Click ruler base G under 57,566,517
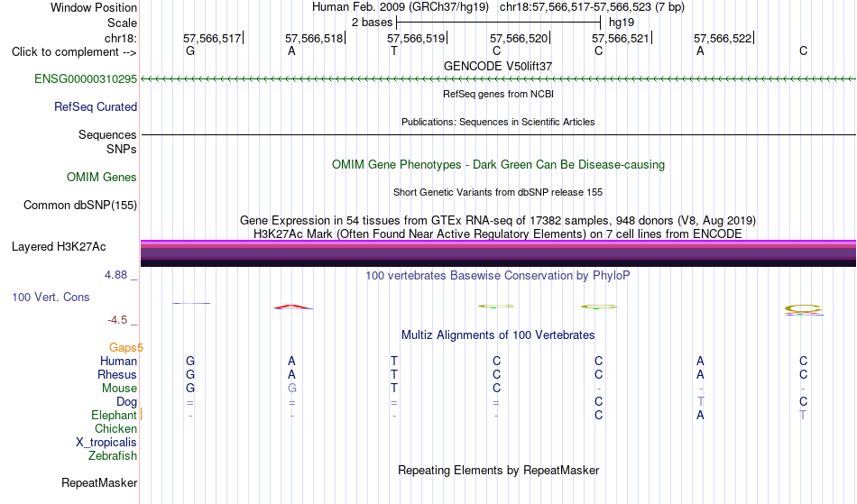This screenshot has height=504, width=857. (x=190, y=50)
